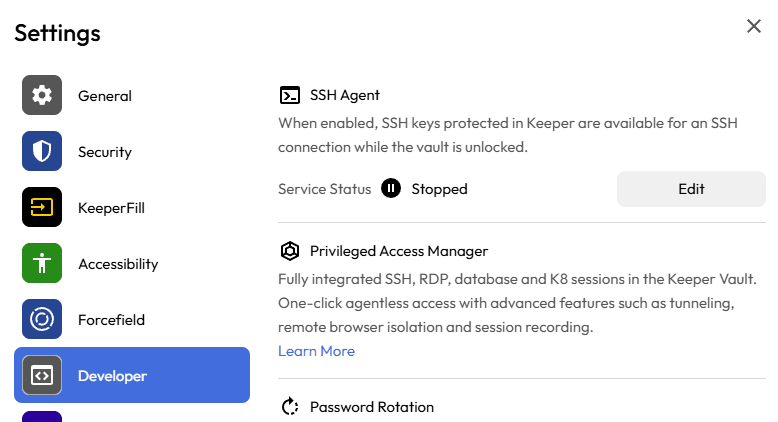Click the Security shield icon
778x422 pixels.
pyautogui.click(x=42, y=152)
